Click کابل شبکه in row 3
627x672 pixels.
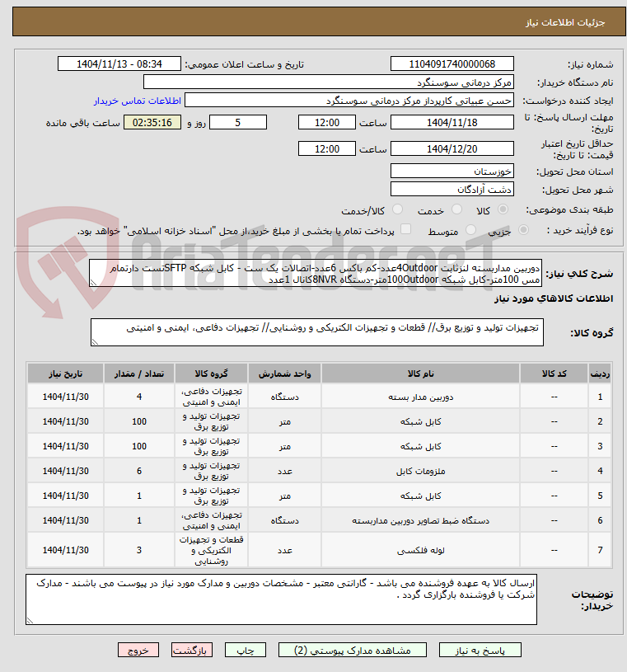click(x=420, y=447)
